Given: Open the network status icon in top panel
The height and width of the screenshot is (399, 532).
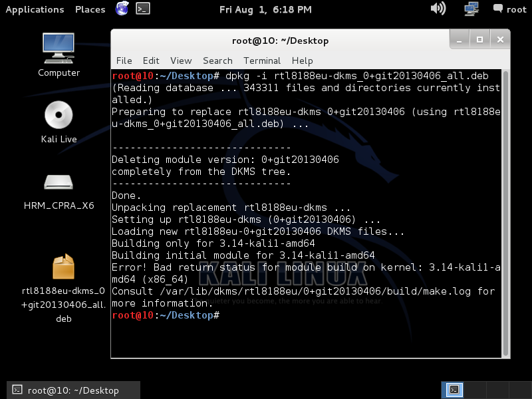Looking at the screenshot, I should pyautogui.click(x=471, y=9).
